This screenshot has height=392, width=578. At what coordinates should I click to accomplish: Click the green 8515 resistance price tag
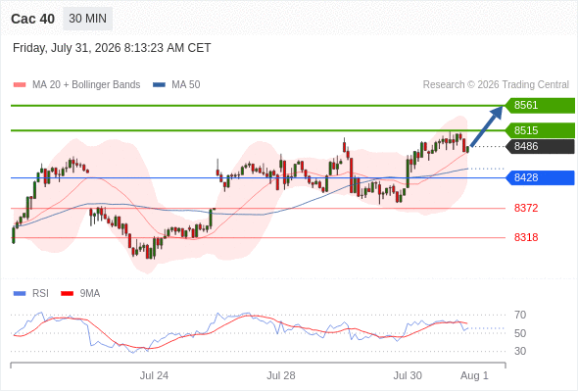[x=540, y=130]
